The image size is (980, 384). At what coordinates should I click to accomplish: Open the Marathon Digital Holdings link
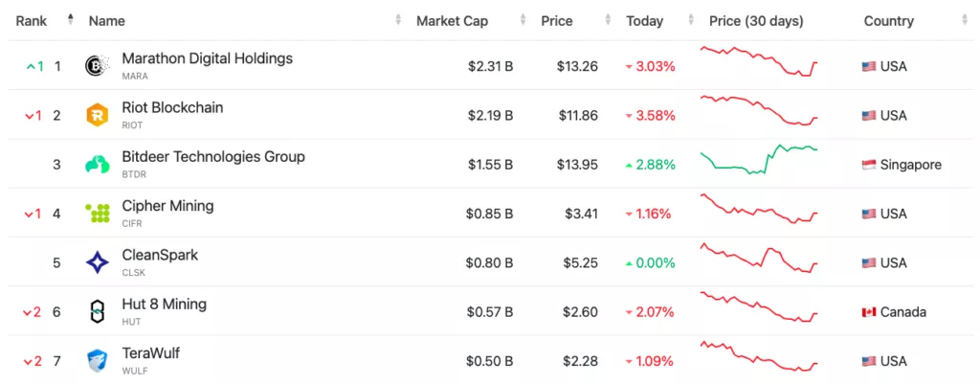[207, 58]
